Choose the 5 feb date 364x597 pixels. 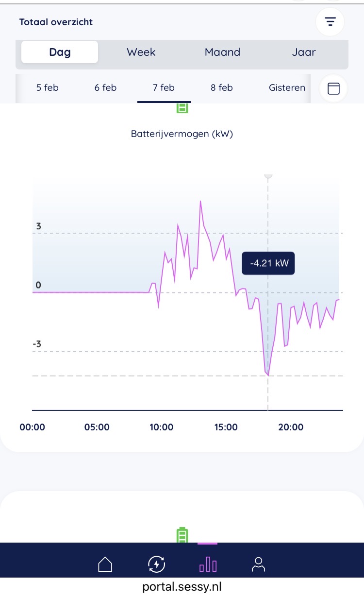47,88
